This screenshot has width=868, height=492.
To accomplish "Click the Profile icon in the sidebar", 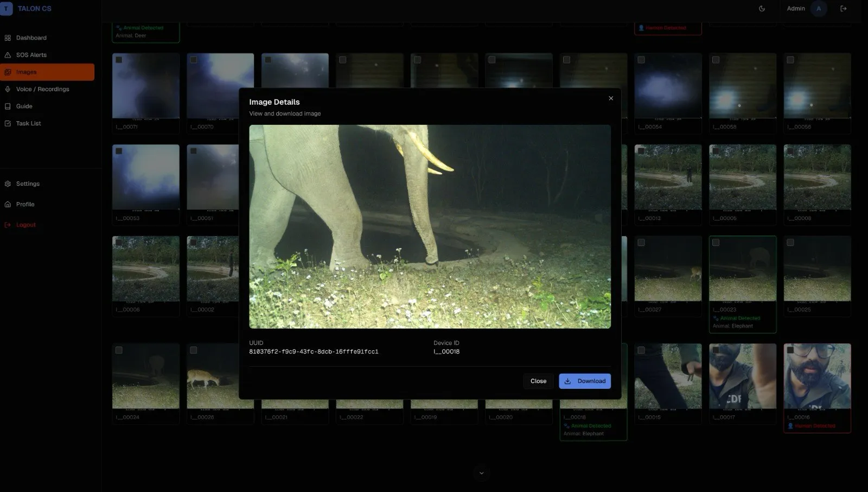I will pos(8,204).
